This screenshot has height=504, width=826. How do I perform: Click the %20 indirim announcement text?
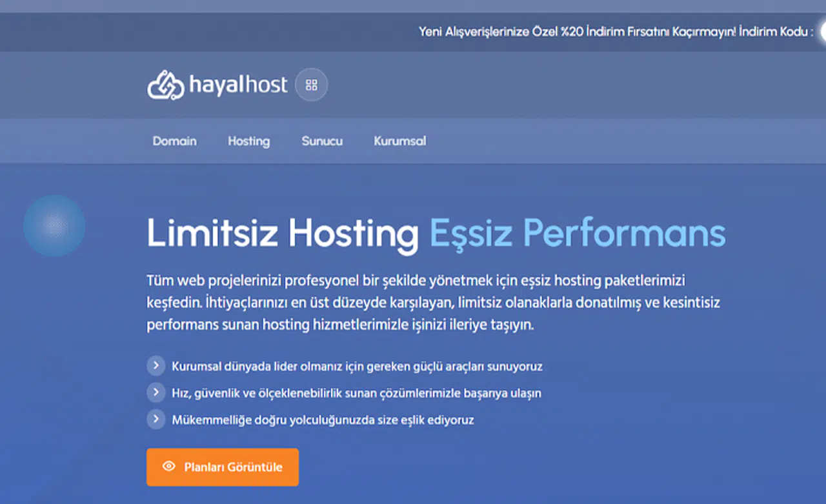coord(613,31)
